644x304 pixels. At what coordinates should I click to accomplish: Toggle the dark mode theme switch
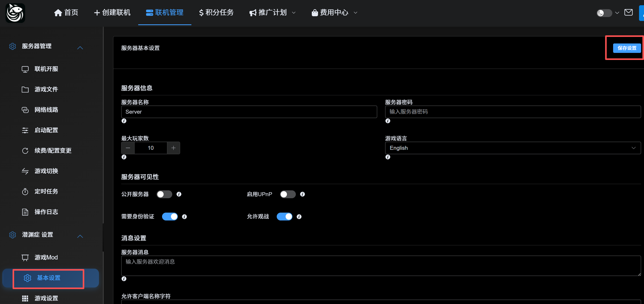[x=604, y=13]
